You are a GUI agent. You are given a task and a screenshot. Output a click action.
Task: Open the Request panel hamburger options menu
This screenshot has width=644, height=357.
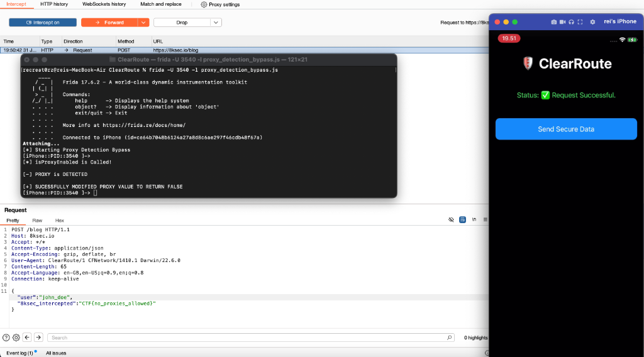tap(485, 220)
